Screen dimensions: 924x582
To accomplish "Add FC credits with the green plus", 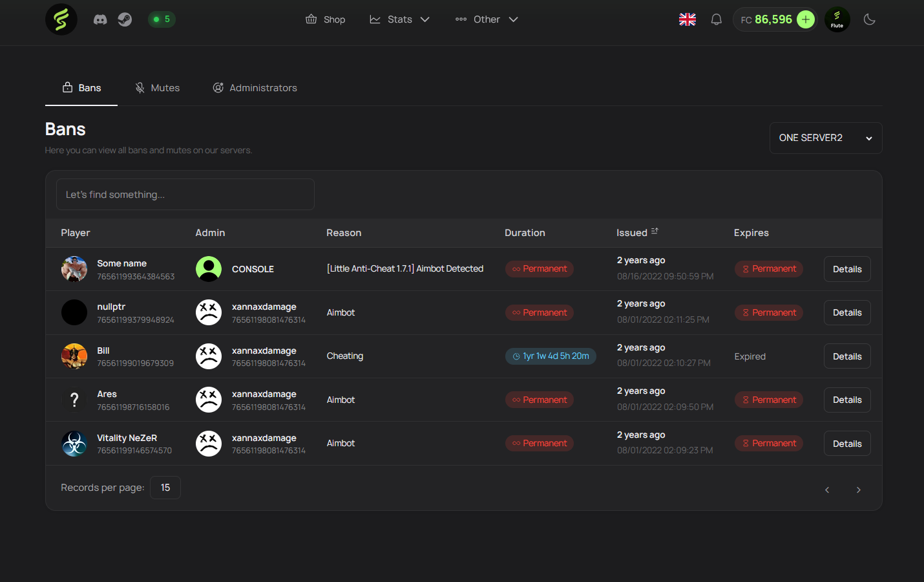I will click(x=805, y=19).
